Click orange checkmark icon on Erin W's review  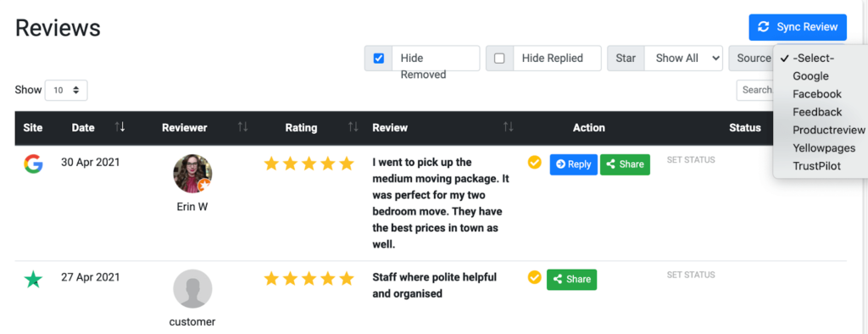[x=534, y=163]
